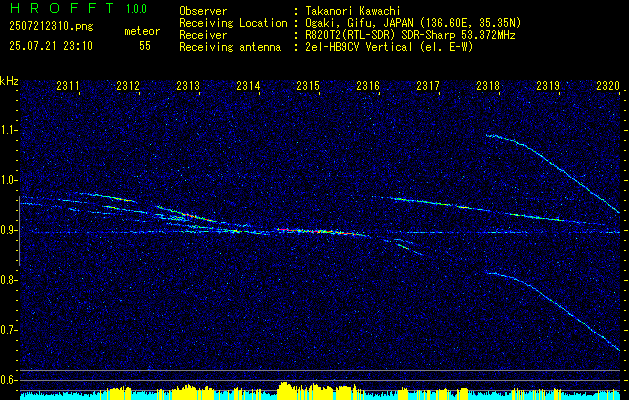Click the timestamp 25.07.21 23:10
The width and height of the screenshot is (629, 400).
(x=51, y=46)
